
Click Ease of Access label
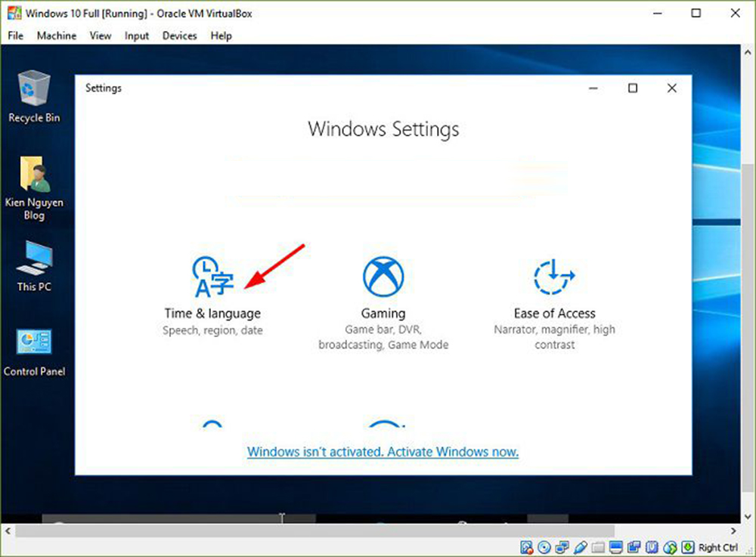click(554, 314)
